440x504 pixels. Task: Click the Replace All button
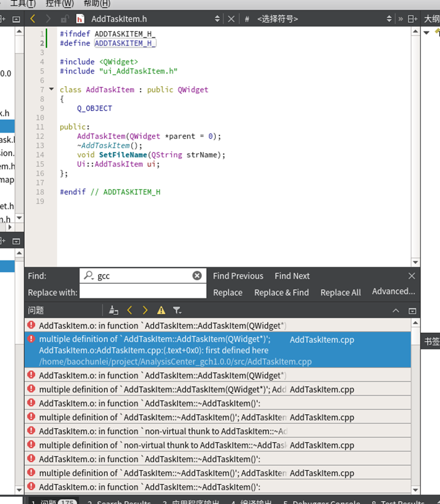click(x=341, y=292)
